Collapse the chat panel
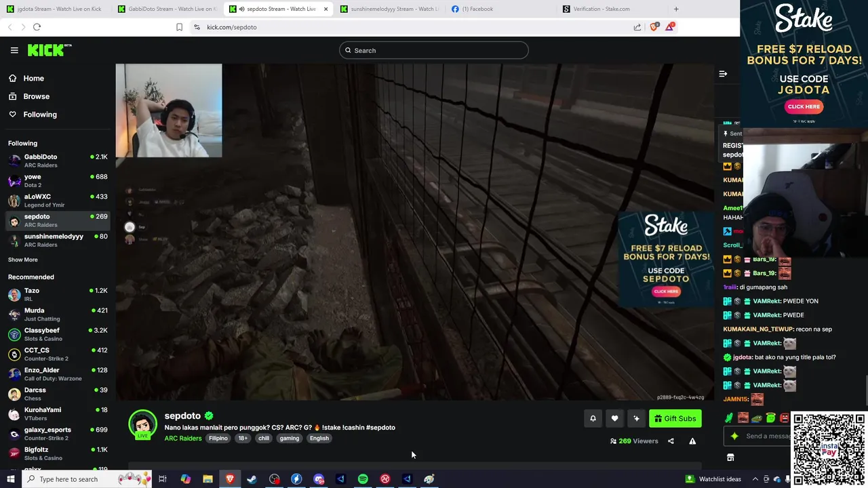 723,74
